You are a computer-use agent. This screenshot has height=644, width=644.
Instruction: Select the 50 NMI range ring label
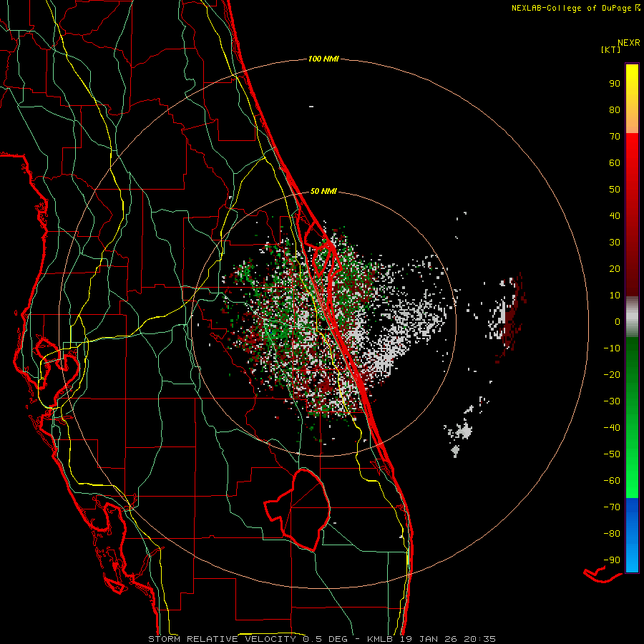coord(323,191)
